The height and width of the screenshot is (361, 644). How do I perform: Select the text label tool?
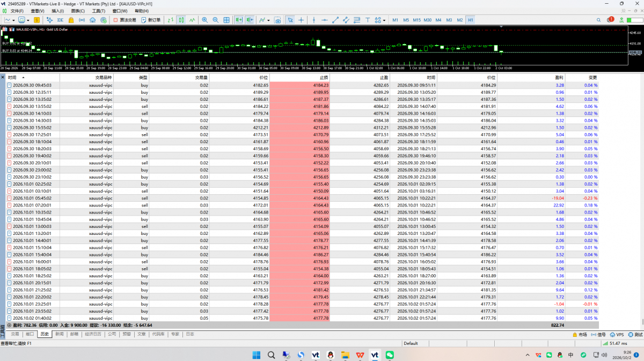click(368, 20)
